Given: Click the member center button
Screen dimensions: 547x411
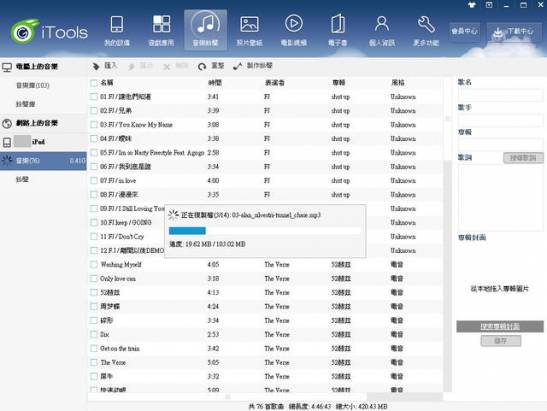Looking at the screenshot, I should (464, 32).
